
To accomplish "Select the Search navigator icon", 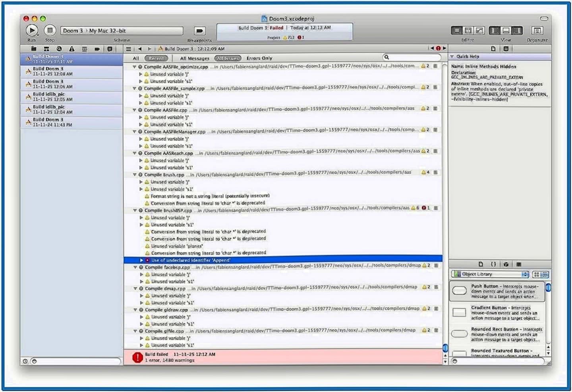I will pyautogui.click(x=59, y=49).
